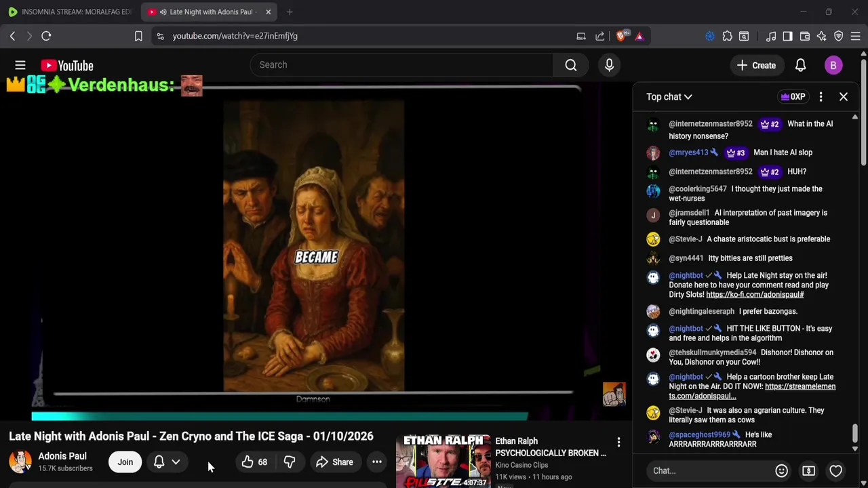Open the ko-fi.com/adonispaul link
Image resolution: width=868 pixels, height=488 pixels.
tap(755, 295)
